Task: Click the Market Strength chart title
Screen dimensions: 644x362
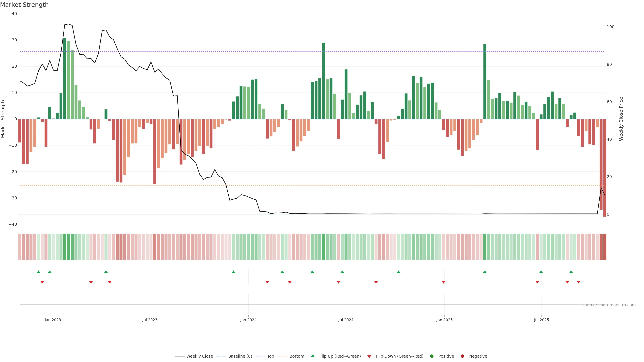Action: tap(24, 5)
